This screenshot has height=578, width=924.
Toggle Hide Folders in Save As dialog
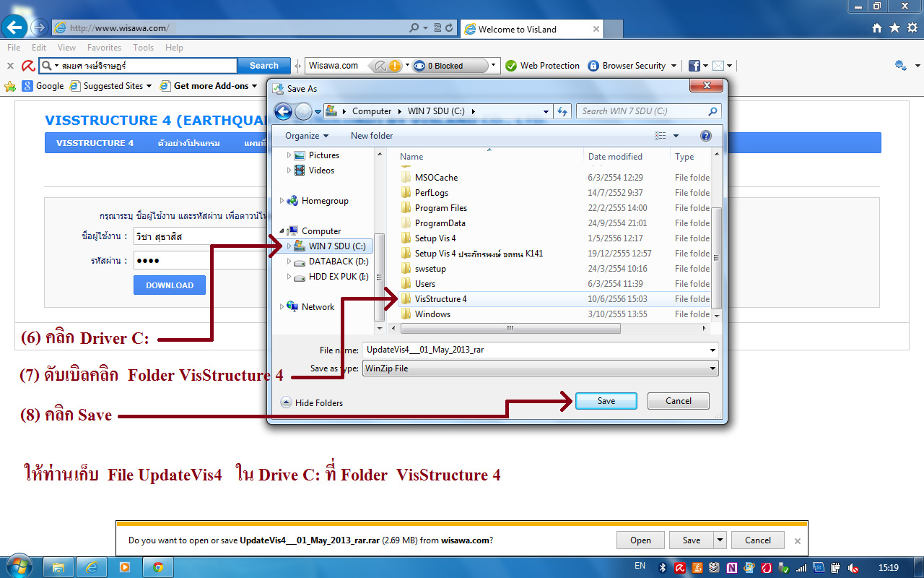click(312, 403)
